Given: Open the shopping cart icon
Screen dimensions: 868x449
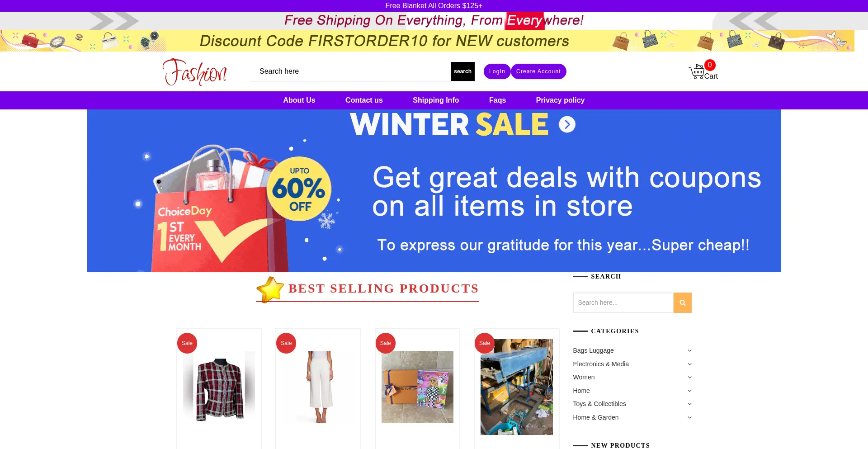Looking at the screenshot, I should coord(697,72).
